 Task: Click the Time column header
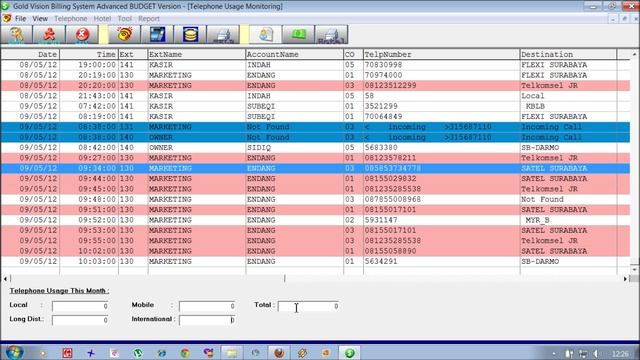click(x=89, y=54)
